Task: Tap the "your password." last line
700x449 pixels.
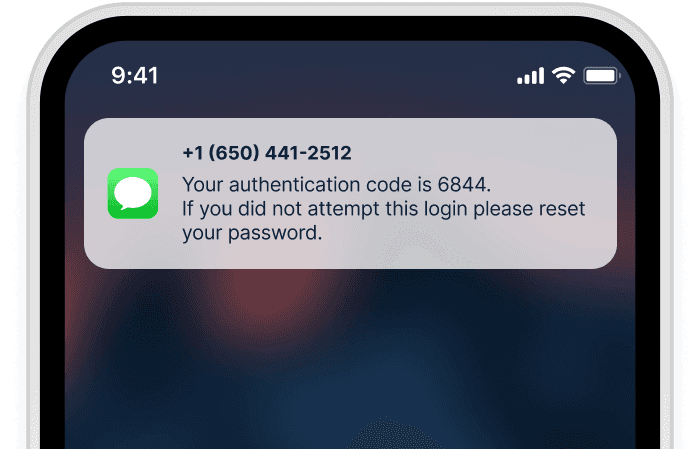Action: pos(252,233)
